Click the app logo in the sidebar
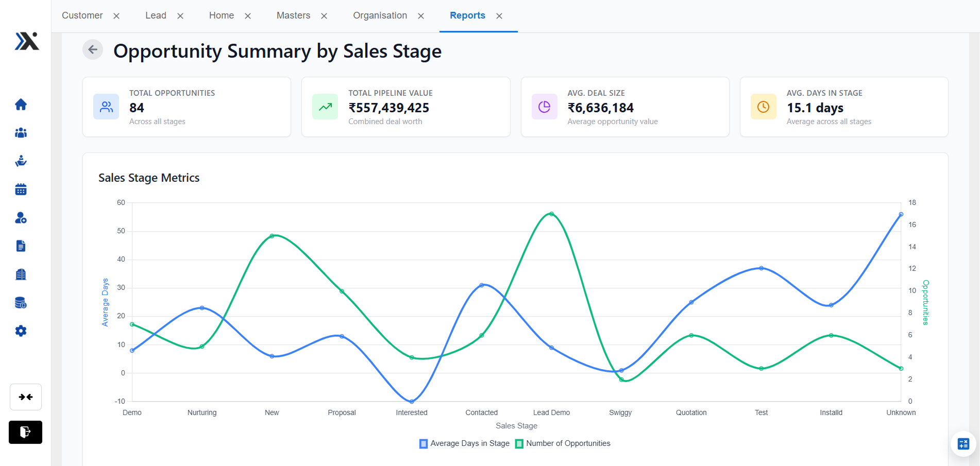980x466 pixels. [x=27, y=41]
